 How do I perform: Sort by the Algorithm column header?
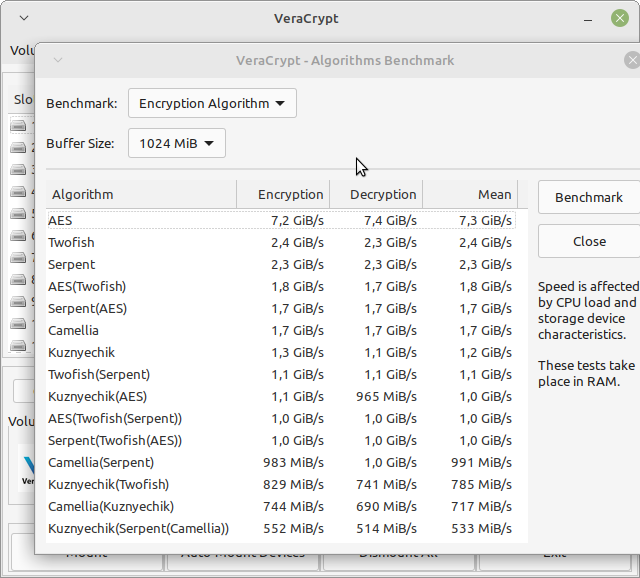141,195
